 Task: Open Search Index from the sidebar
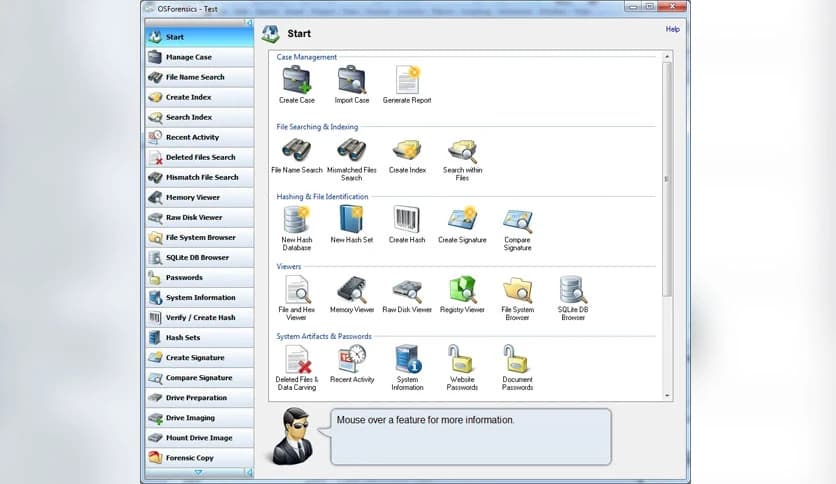click(199, 117)
